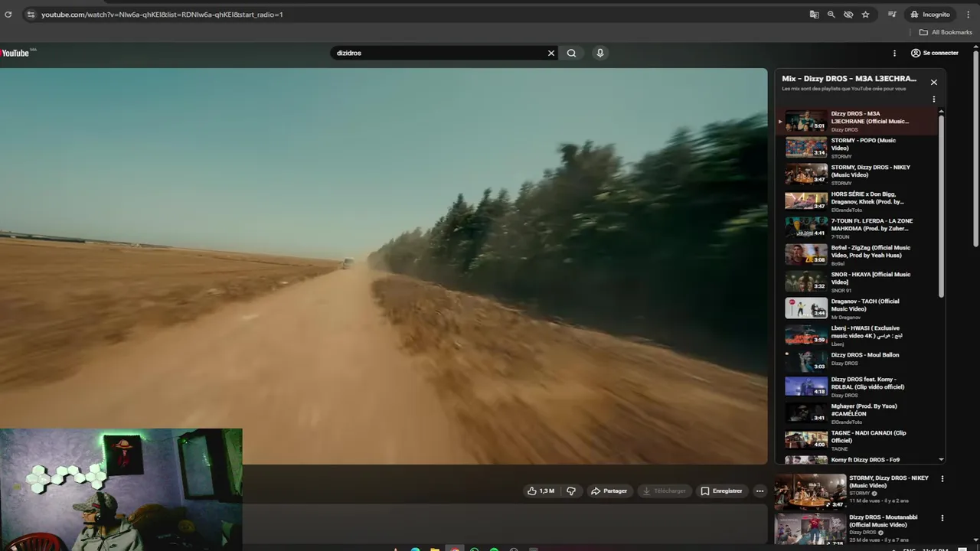This screenshot has height=551, width=980.
Task: Click the Se connecter sign-in button
Action: pyautogui.click(x=935, y=53)
